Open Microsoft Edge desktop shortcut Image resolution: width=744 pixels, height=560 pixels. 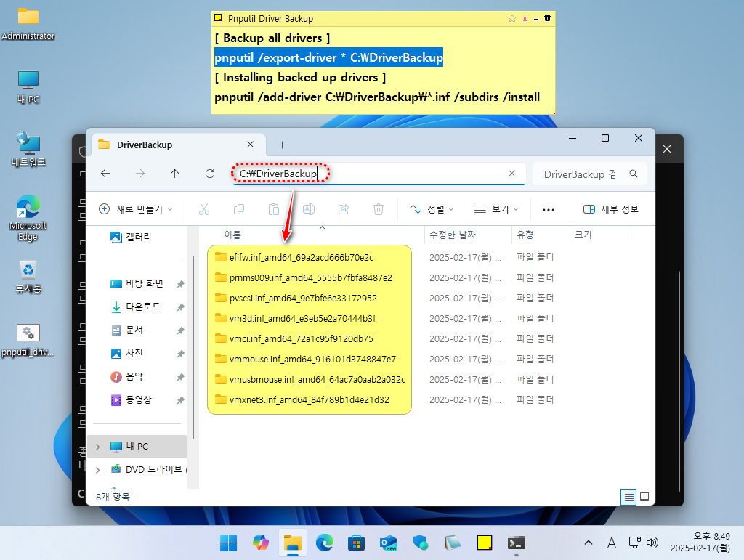(x=28, y=218)
